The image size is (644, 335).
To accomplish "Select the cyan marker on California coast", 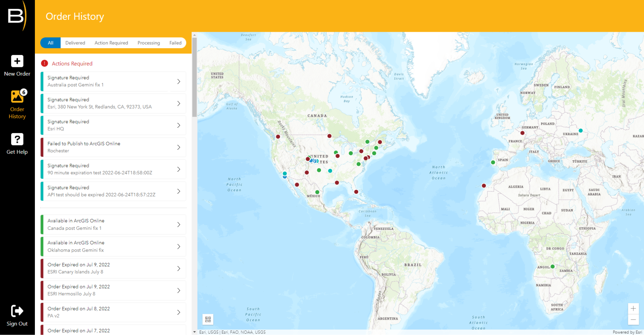I will 285,174.
